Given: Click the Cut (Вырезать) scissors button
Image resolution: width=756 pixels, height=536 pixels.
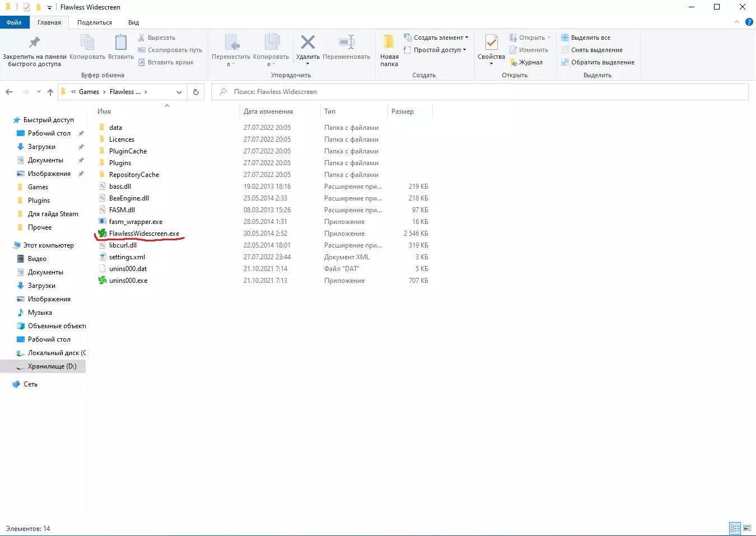Looking at the screenshot, I should 157,38.
